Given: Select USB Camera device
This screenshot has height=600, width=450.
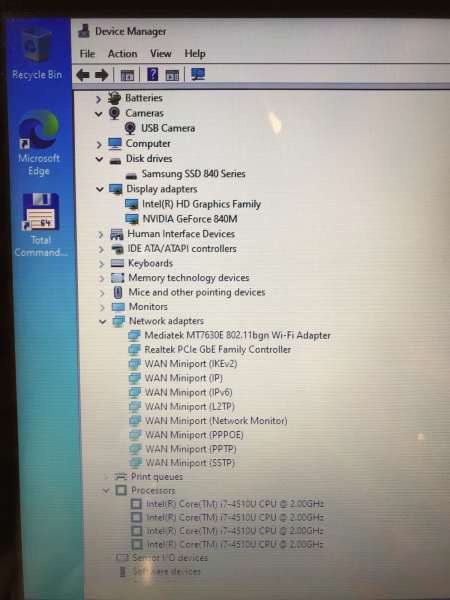Looking at the screenshot, I should (x=168, y=128).
